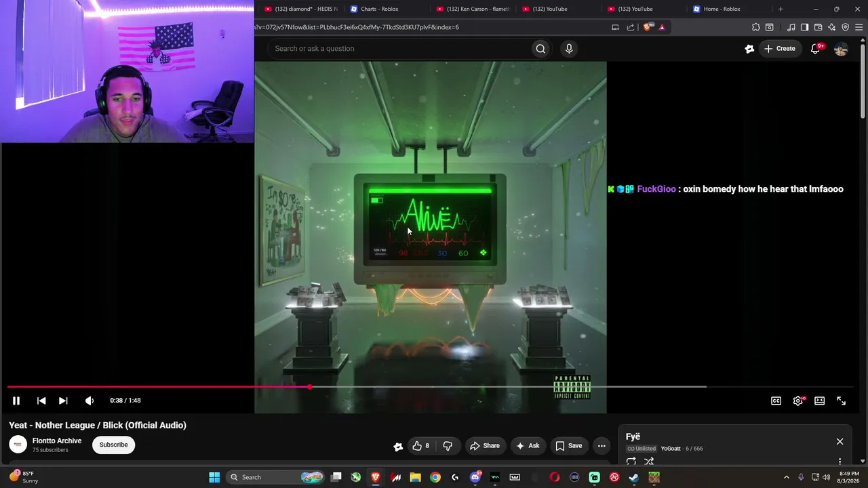Subscribe to Flontto Archive channel
Viewport: 868px width, 488px height.
pyautogui.click(x=113, y=445)
